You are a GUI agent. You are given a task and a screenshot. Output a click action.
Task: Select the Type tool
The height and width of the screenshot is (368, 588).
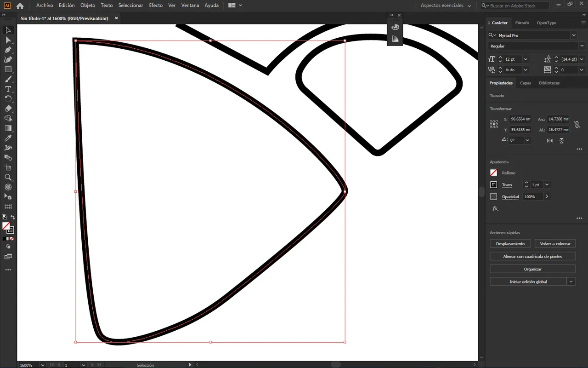point(8,89)
